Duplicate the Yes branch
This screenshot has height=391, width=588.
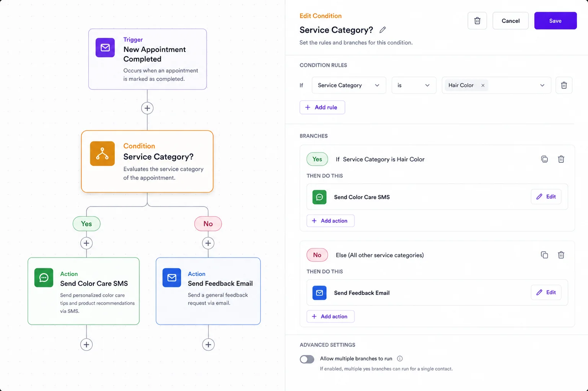[544, 159]
